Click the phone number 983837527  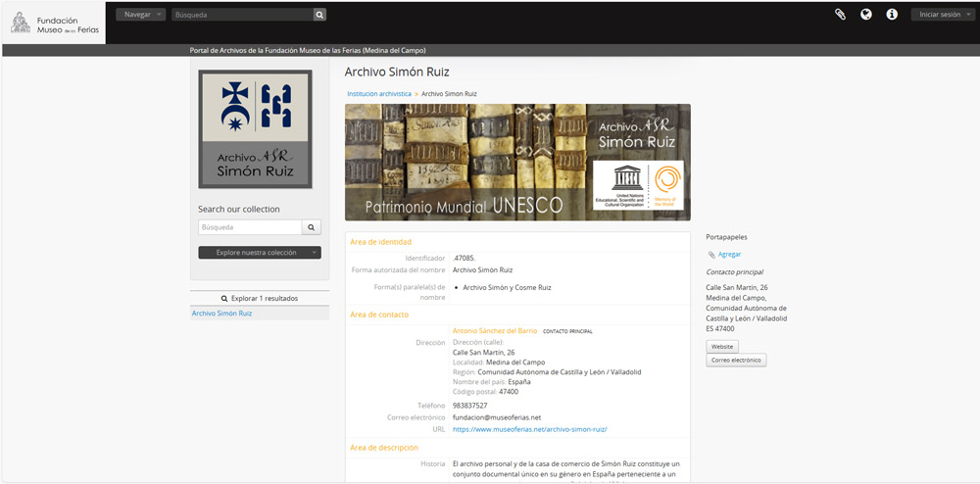(470, 406)
